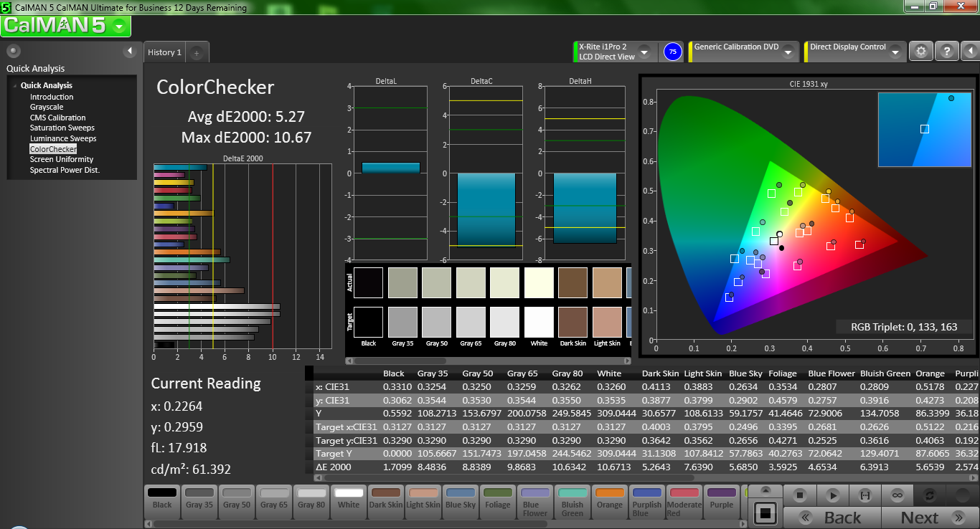Viewport: 980px width, 529px height.
Task: Click the small up arrow above pattern icon
Action: click(766, 490)
